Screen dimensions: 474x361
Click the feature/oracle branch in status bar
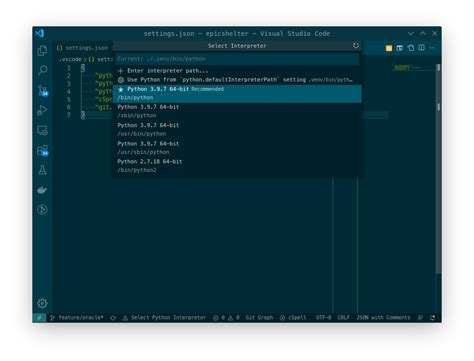pyautogui.click(x=77, y=318)
